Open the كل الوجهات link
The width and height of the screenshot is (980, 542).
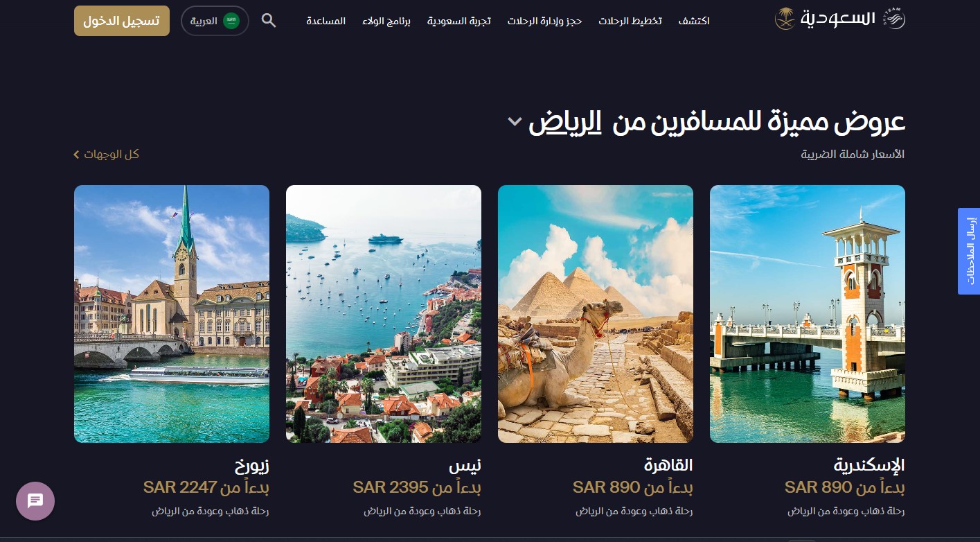(107, 154)
